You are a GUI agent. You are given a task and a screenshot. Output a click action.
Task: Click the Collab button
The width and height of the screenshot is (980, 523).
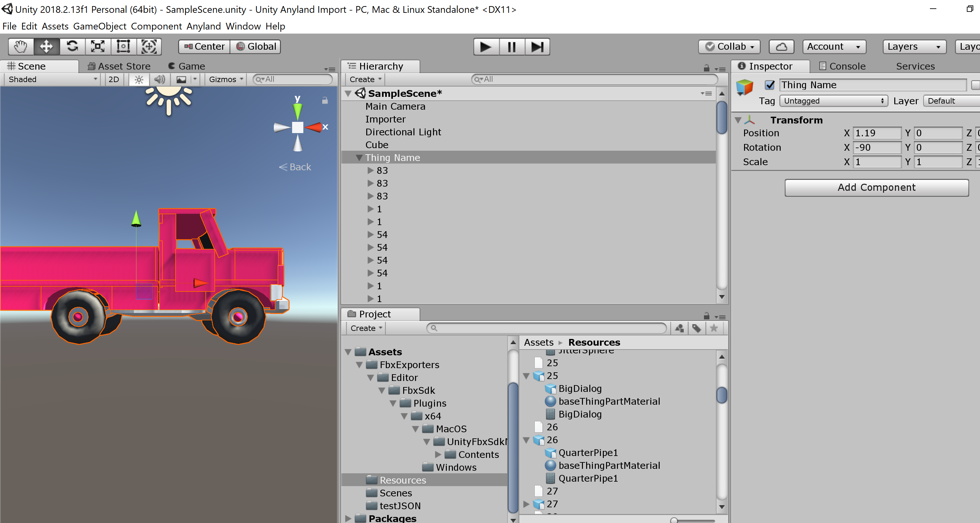click(729, 47)
